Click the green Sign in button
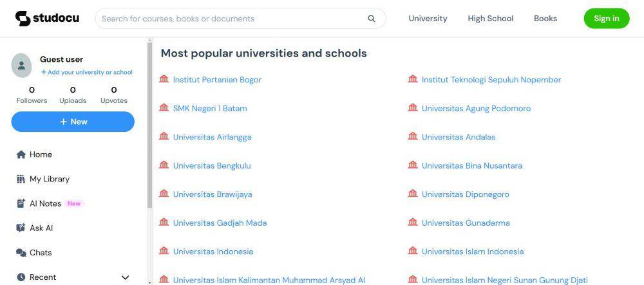 point(607,19)
